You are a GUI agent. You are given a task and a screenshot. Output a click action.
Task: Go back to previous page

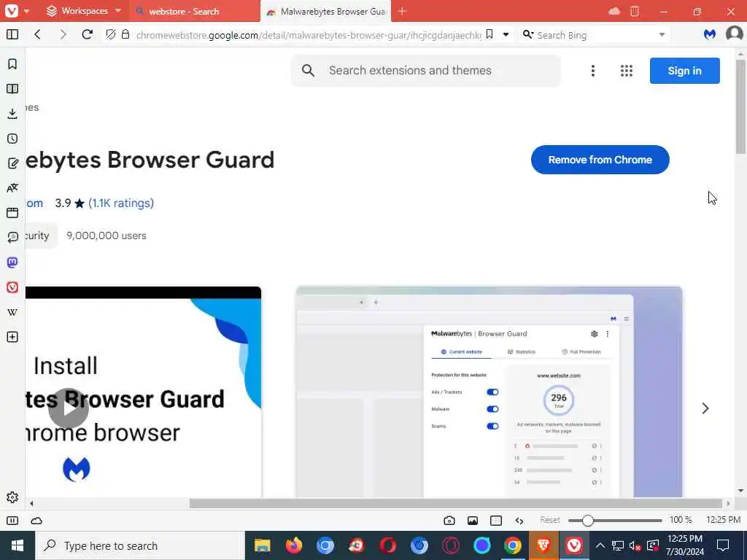point(38,34)
